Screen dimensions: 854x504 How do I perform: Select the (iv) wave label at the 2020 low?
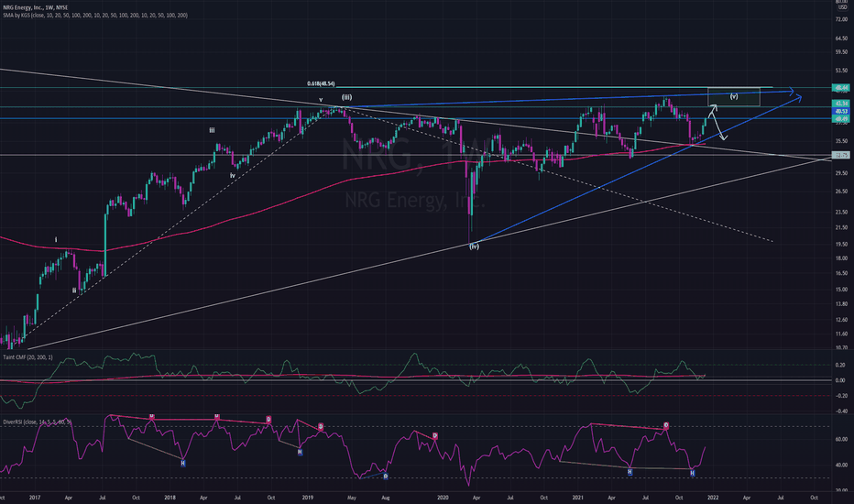click(475, 247)
